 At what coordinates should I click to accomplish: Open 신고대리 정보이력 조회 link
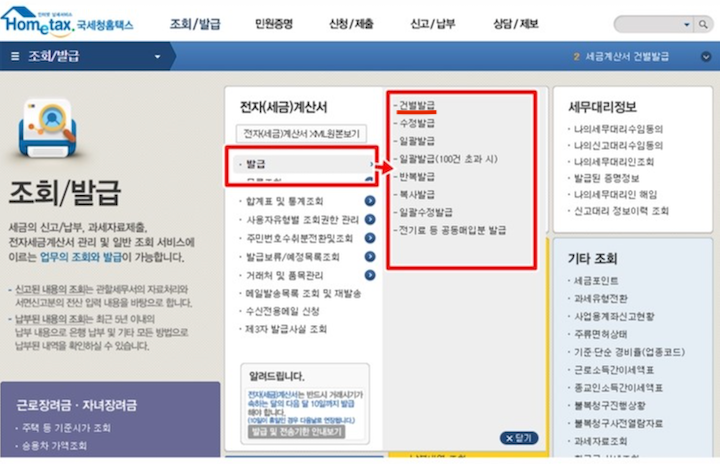[x=621, y=211]
